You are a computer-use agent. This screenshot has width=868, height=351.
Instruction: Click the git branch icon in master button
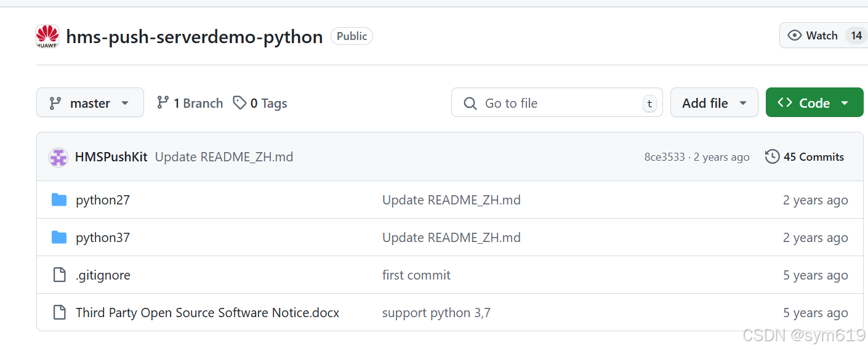55,103
